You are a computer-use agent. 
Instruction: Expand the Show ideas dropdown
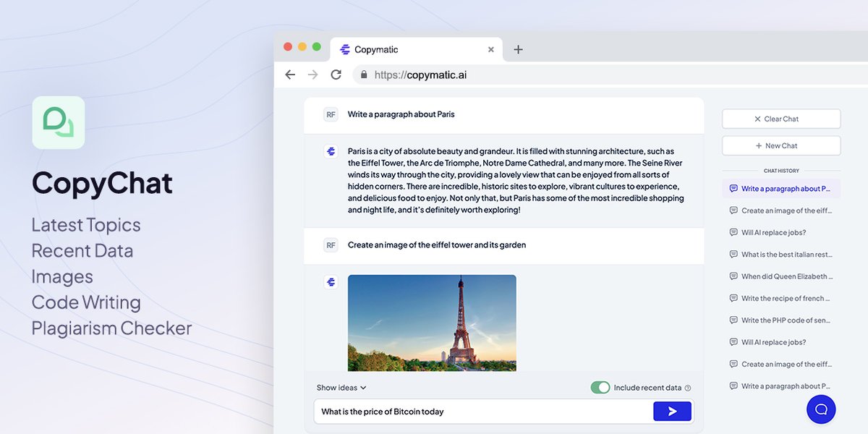coord(341,388)
